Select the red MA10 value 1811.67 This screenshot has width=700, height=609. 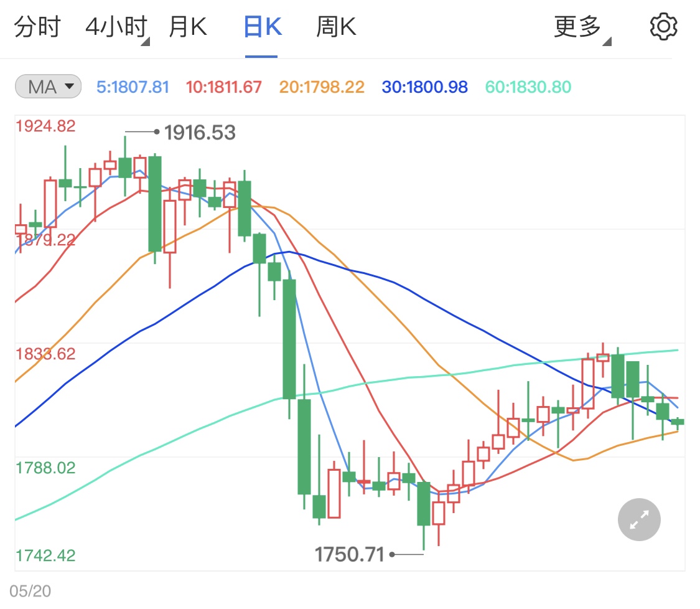[x=223, y=87]
